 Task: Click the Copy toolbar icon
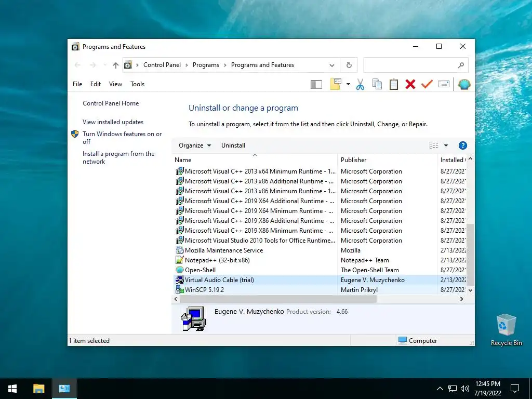377,84
